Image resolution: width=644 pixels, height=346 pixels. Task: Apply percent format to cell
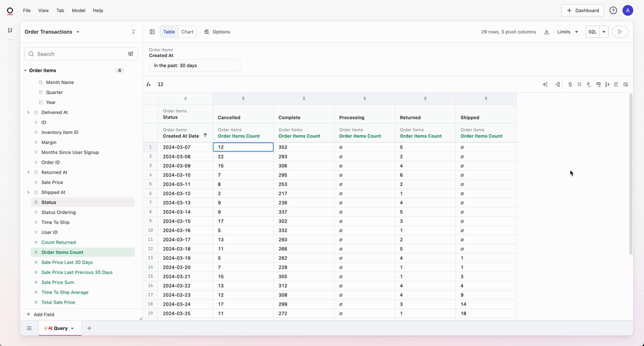pyautogui.click(x=579, y=84)
